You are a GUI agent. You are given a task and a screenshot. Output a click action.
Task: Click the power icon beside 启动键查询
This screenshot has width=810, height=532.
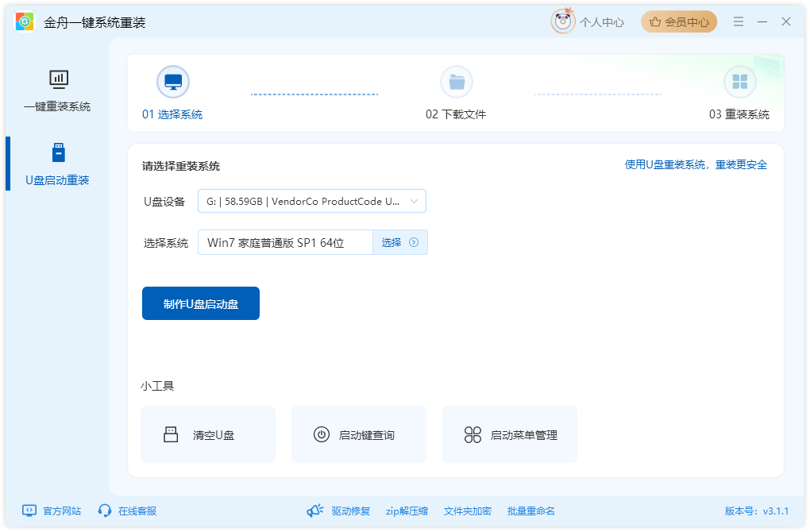click(x=322, y=434)
